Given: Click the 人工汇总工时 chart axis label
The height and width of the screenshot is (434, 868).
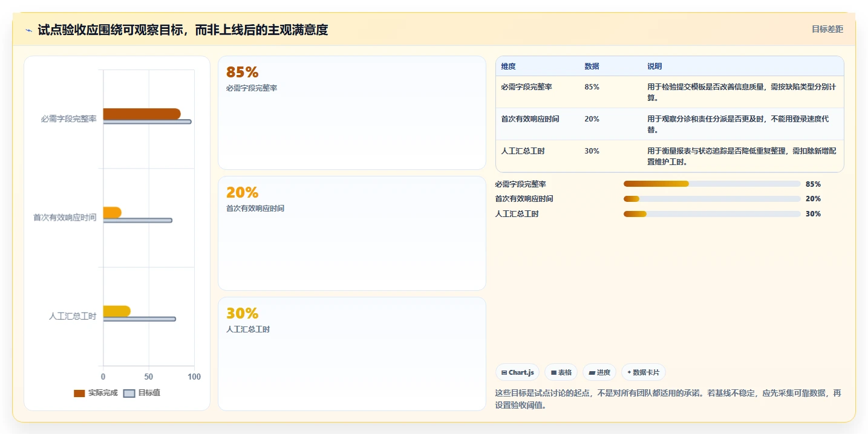Looking at the screenshot, I should (x=73, y=316).
